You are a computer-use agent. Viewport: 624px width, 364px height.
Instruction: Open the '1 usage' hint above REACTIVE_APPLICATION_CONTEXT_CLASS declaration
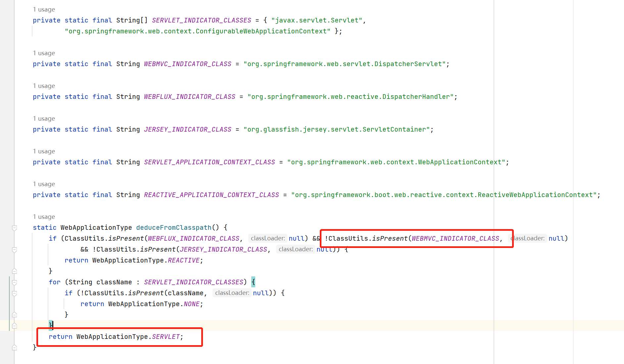44,184
